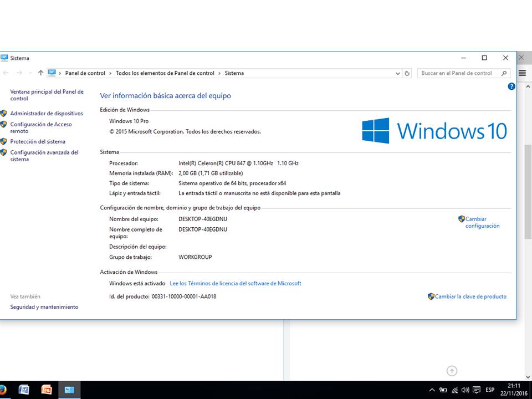Open the Wi-Fi network tray icon

[454, 390]
